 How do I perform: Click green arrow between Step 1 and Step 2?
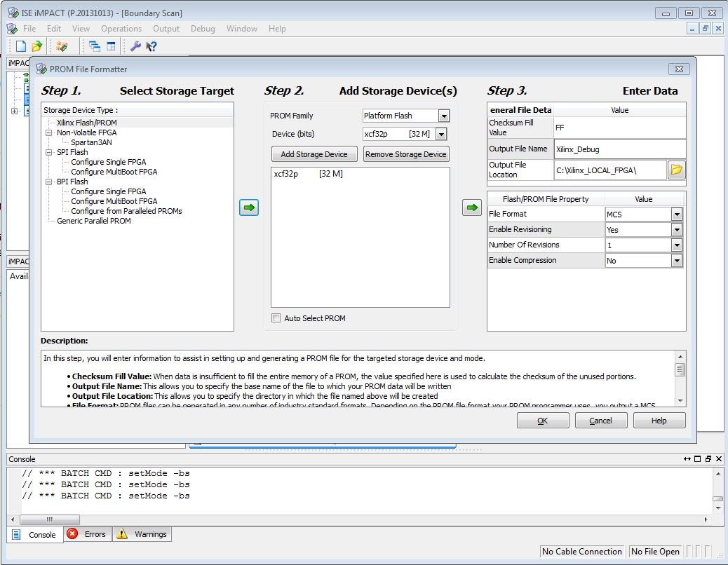(x=249, y=207)
